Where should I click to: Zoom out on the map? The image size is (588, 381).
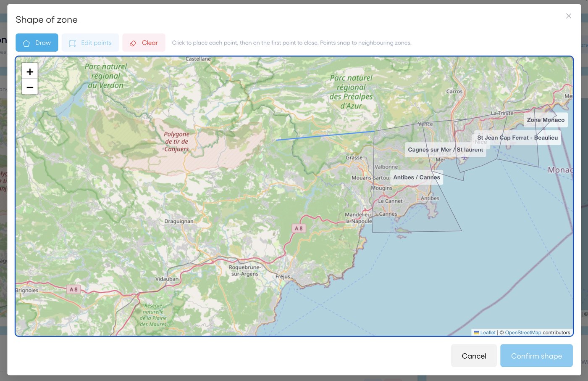pyautogui.click(x=30, y=87)
